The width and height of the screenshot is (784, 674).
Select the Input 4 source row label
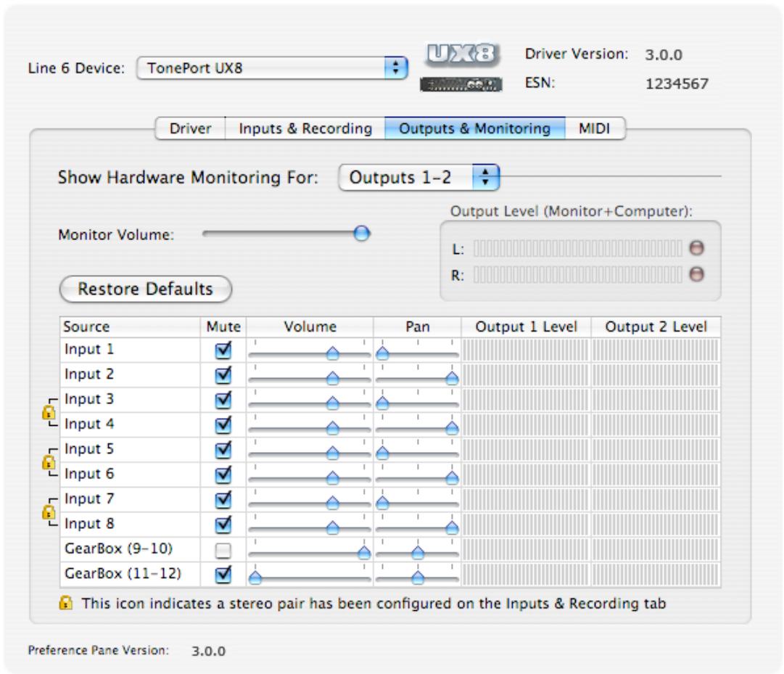point(89,424)
